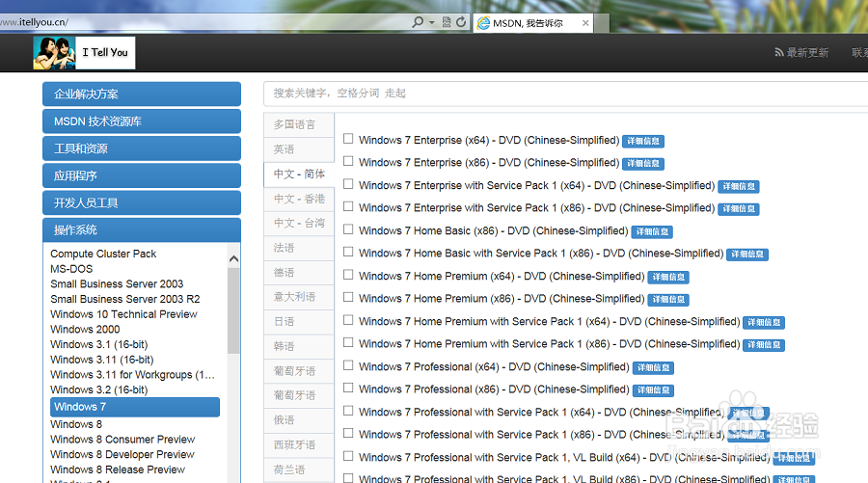
Task: Check Windows 7 Enterprise (x86) DVD
Action: click(x=348, y=161)
